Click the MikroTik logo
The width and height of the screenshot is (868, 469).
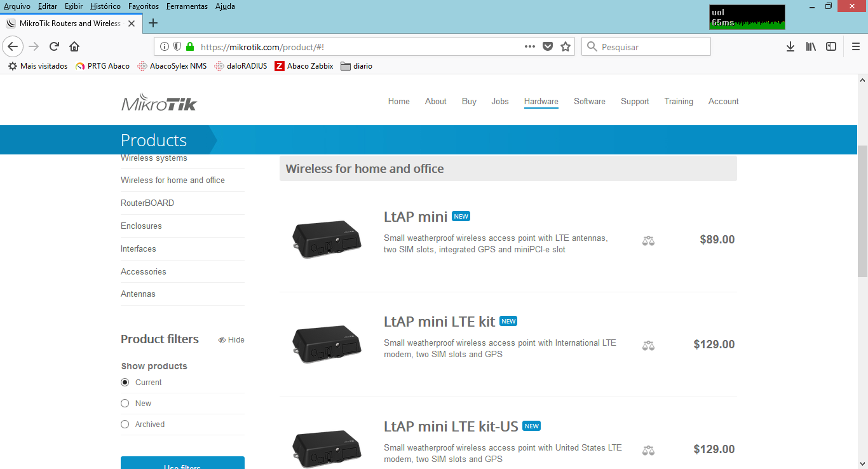click(x=159, y=102)
